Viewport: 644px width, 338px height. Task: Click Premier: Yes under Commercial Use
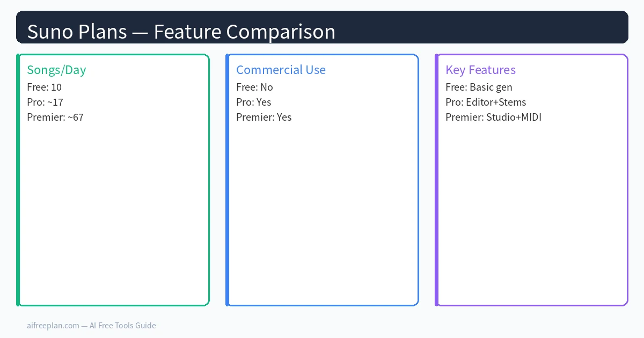click(264, 117)
